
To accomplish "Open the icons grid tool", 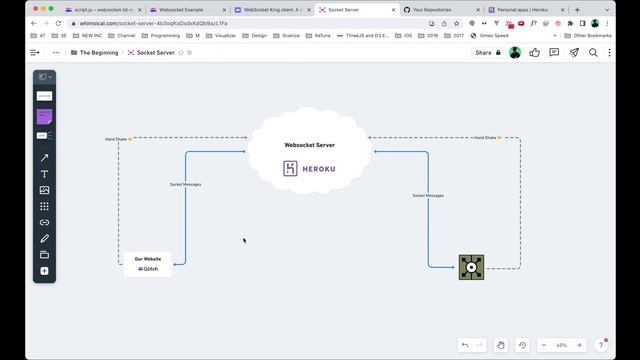I will (x=44, y=207).
